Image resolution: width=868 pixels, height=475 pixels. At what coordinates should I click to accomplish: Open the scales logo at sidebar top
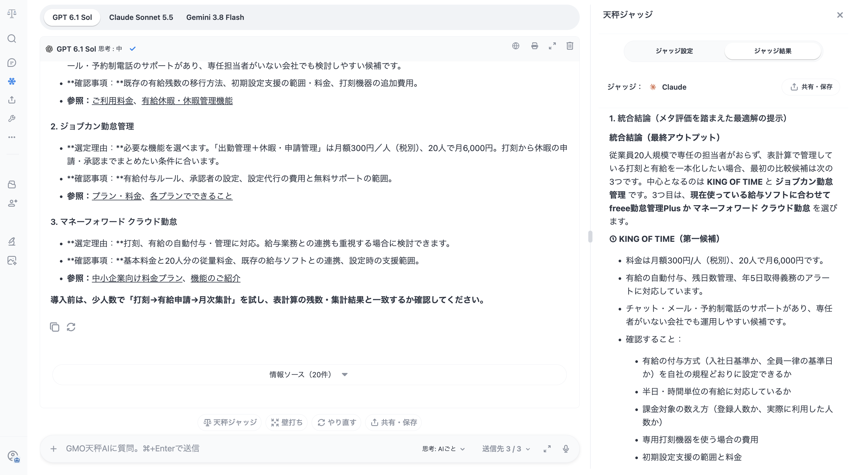(x=12, y=14)
